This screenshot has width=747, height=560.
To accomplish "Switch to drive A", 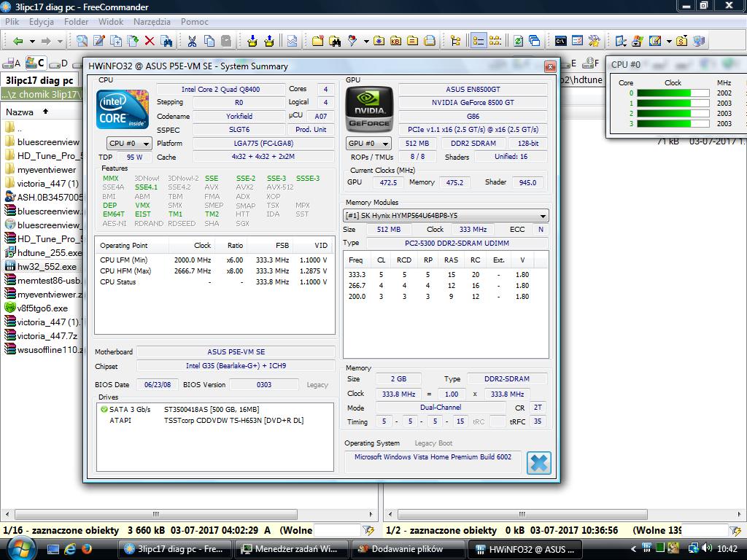I will point(12,63).
